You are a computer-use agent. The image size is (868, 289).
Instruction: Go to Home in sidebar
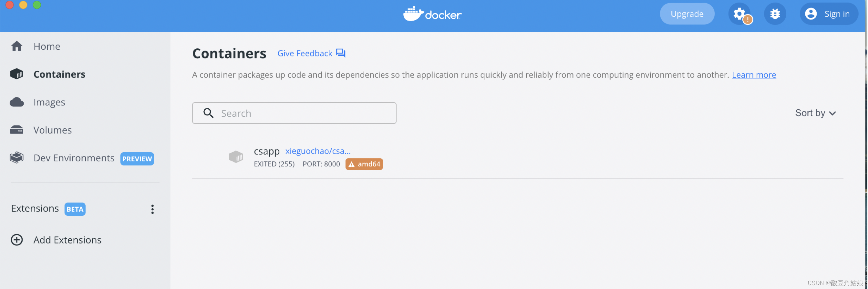[47, 46]
